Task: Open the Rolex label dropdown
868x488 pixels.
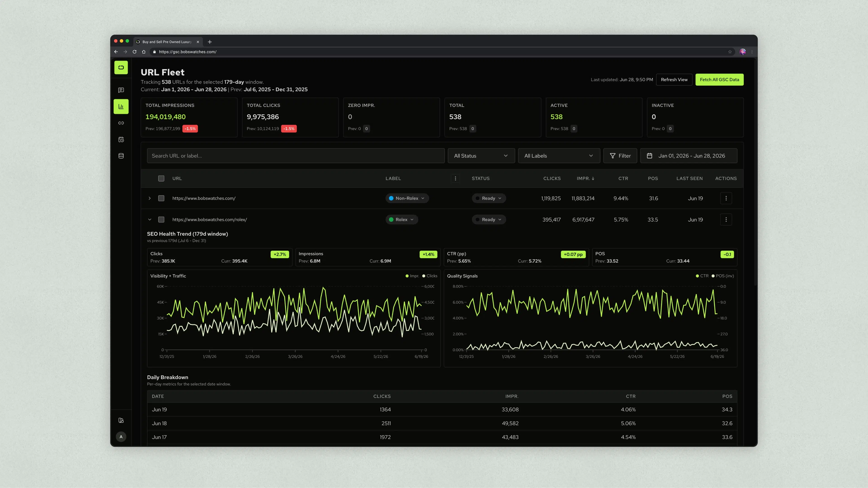Action: 402,219
